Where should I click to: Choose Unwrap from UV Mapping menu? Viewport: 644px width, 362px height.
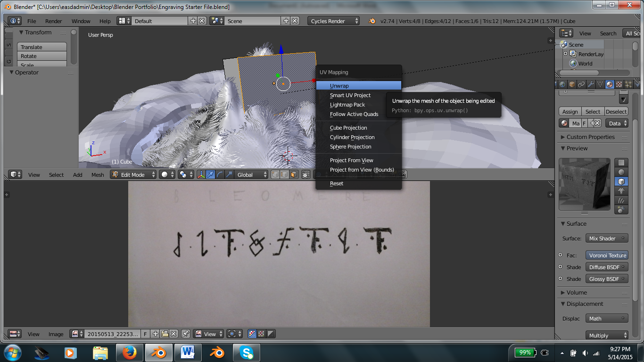pos(359,86)
